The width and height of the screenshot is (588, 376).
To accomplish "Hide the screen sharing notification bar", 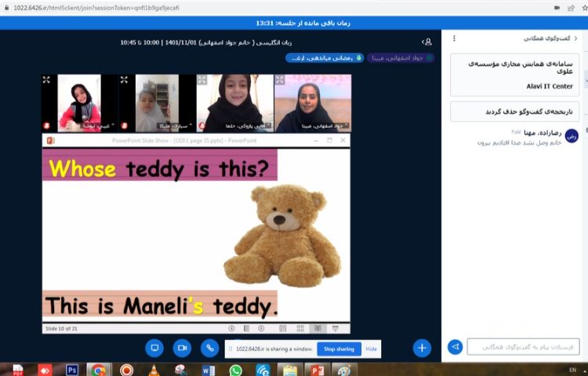I will [371, 349].
